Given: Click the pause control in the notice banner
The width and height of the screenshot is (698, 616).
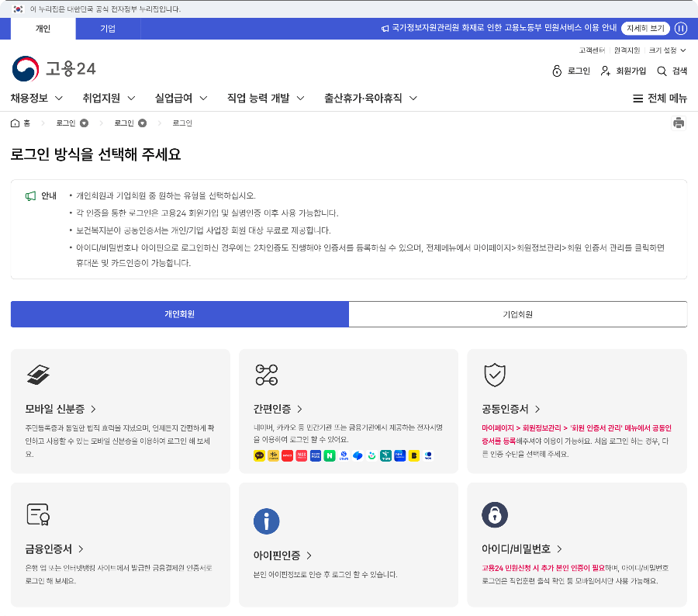Looking at the screenshot, I should (x=680, y=28).
